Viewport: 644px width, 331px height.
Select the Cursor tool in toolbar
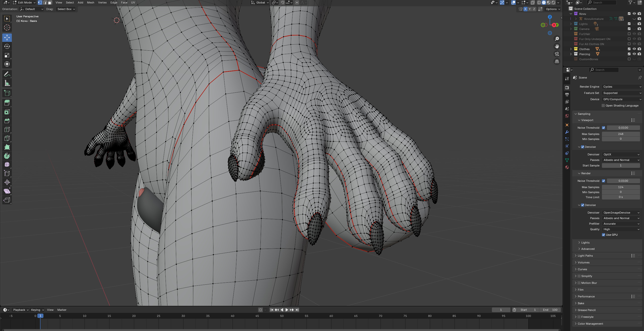pyautogui.click(x=7, y=27)
